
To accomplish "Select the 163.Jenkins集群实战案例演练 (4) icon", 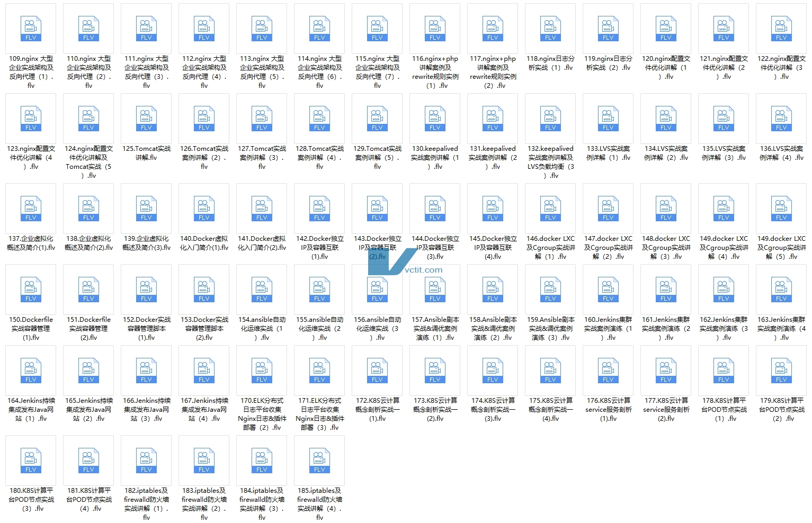I will 781,290.
